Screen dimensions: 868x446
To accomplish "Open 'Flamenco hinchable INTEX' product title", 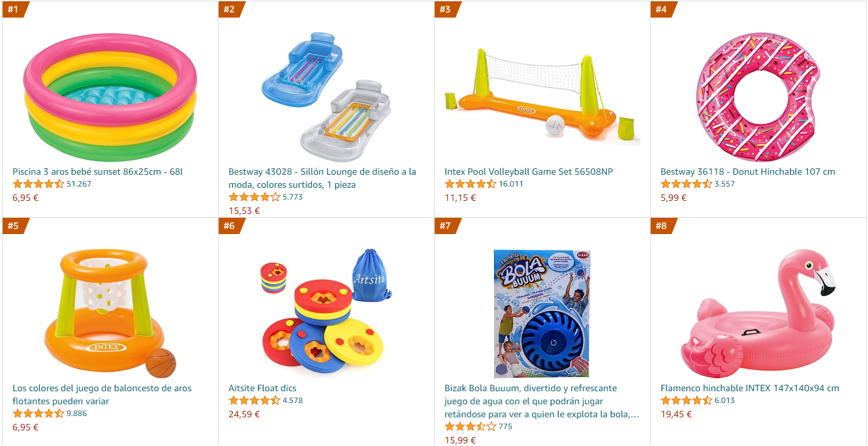I will [x=750, y=388].
